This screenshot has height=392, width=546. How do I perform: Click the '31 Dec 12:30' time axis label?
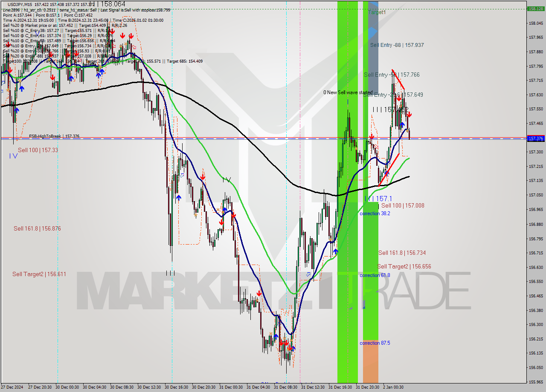coord(313,387)
